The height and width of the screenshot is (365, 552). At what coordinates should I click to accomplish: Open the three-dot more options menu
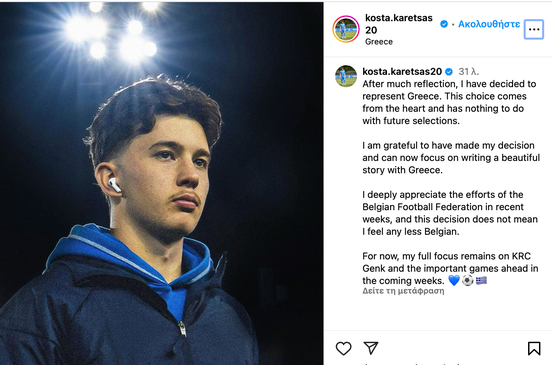pyautogui.click(x=534, y=29)
